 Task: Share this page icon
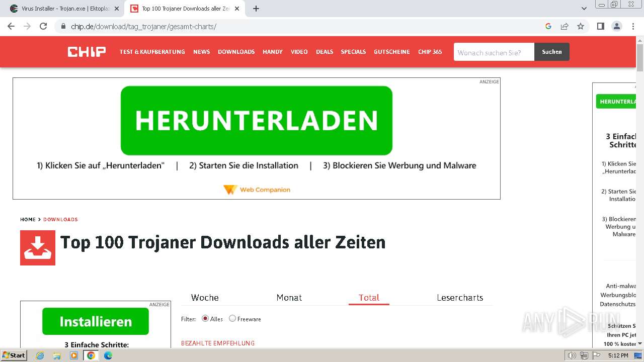[565, 26]
